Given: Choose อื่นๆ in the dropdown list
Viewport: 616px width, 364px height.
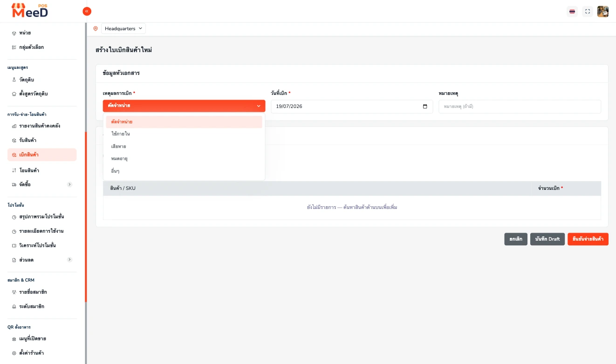Looking at the screenshot, I should point(184,171).
